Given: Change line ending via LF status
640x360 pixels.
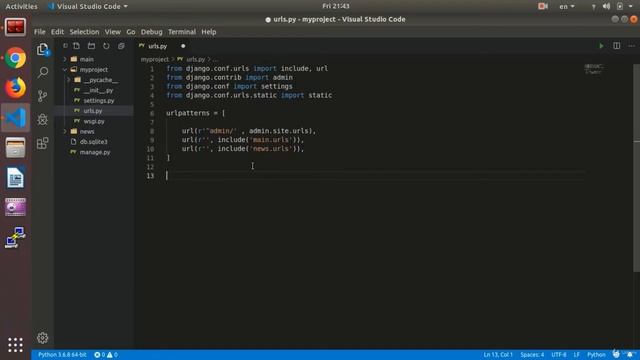Looking at the screenshot, I should click(576, 355).
